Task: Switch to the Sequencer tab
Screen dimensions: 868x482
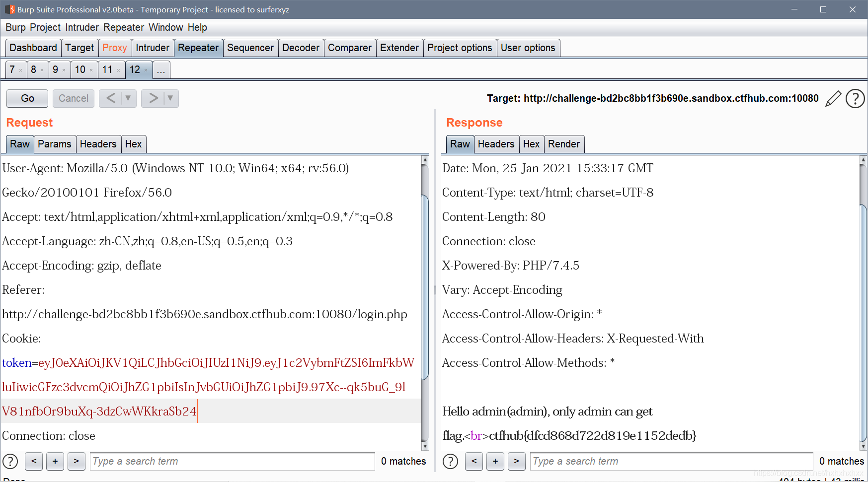Action: 250,48
